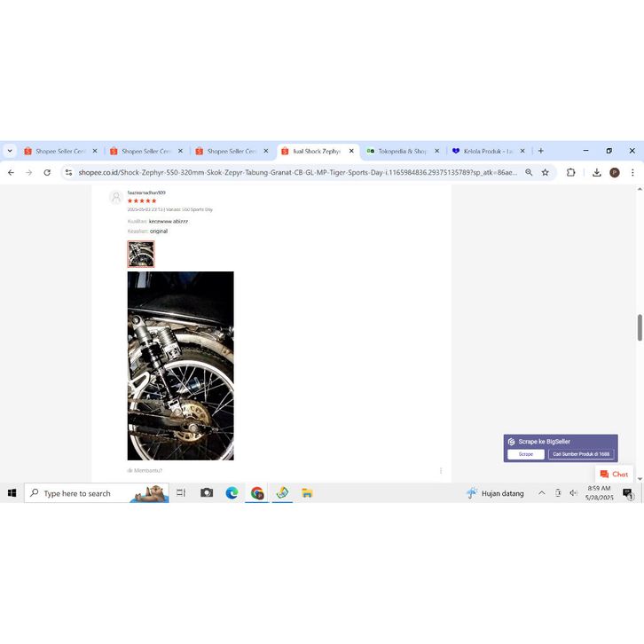Click Cari Sumber Produk di 1688
The width and height of the screenshot is (644, 644).
(581, 454)
